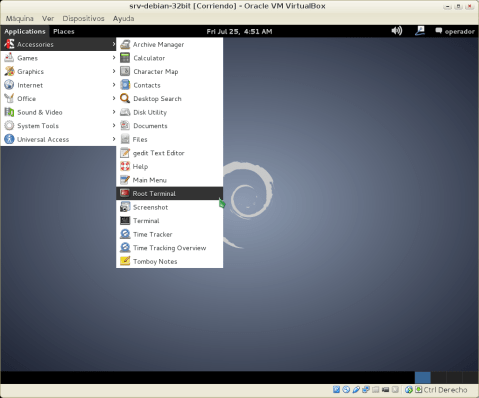Viewport: 479px width, 398px height.
Task: Expand the Games submenu arrow
Action: click(x=114, y=58)
